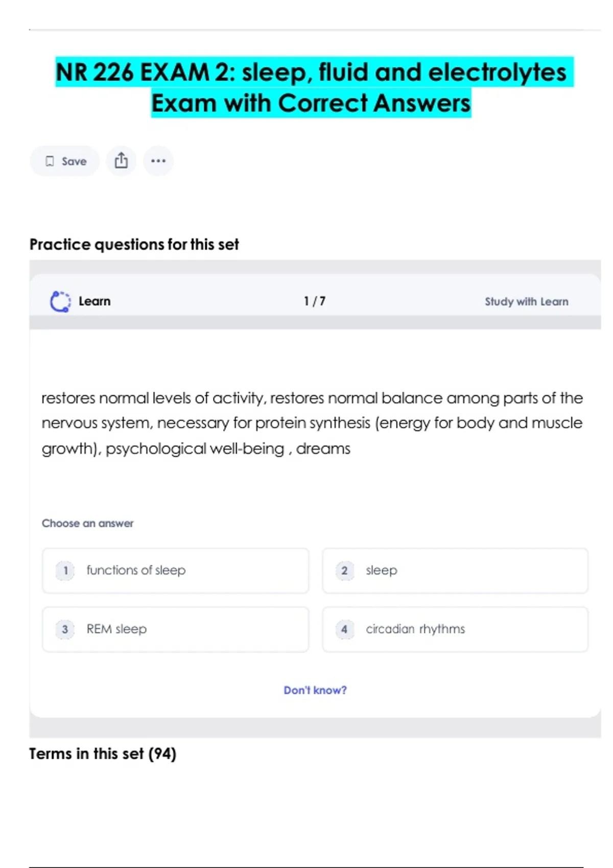Click the Learn circular logo icon
This screenshot has height=868, width=613.
pos(60,301)
